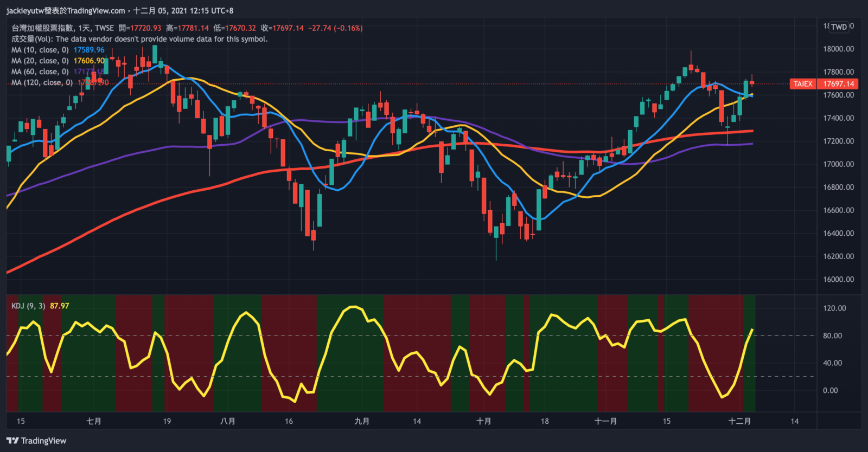Image resolution: width=868 pixels, height=452 pixels.
Task: Click the 七月 label on time axis
Action: (x=94, y=421)
